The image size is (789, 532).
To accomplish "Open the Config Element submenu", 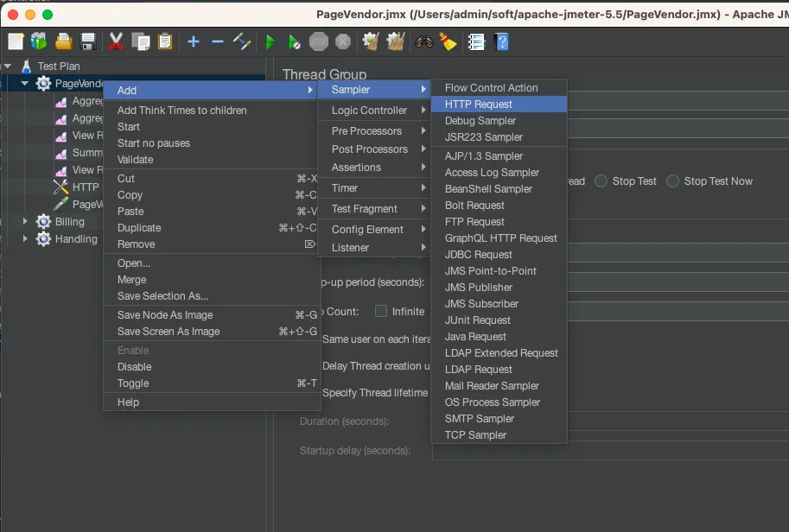I will pos(374,229).
